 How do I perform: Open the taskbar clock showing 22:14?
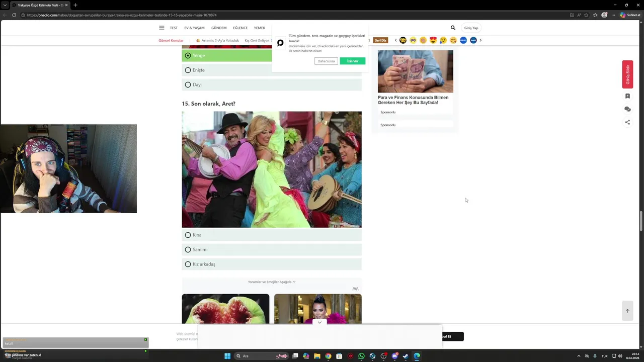tap(632, 356)
